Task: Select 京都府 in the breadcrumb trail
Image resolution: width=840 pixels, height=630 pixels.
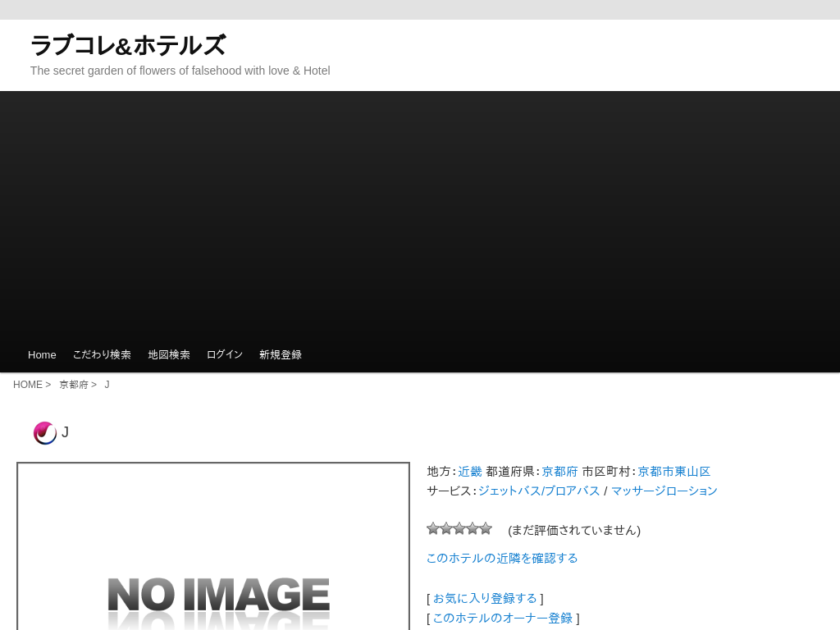Action: click(74, 385)
